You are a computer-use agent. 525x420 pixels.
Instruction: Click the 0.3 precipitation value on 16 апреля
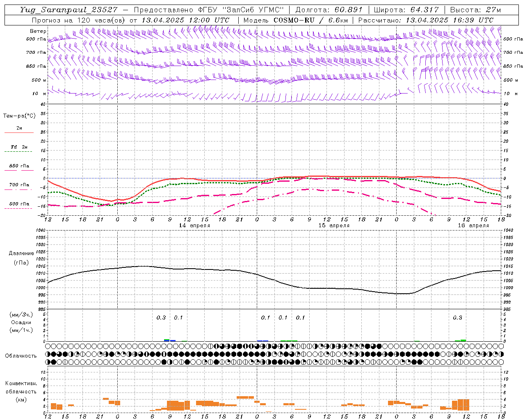tap(457, 317)
